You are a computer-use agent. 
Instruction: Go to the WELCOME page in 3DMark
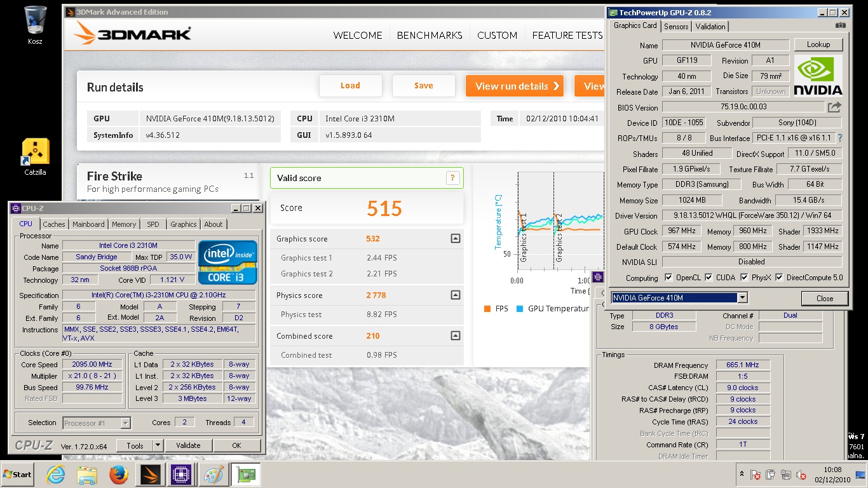click(x=358, y=36)
